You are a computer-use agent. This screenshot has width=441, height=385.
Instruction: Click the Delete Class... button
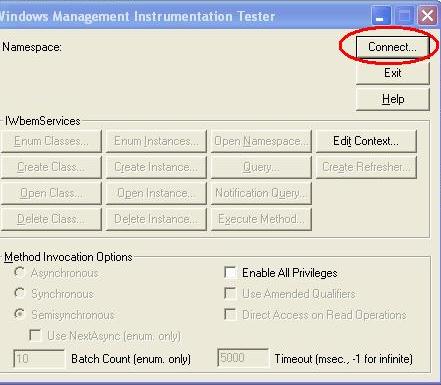(x=51, y=219)
